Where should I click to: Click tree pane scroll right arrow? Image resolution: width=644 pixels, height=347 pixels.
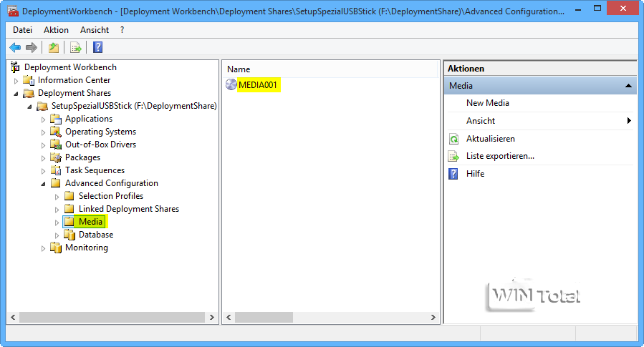(x=212, y=317)
